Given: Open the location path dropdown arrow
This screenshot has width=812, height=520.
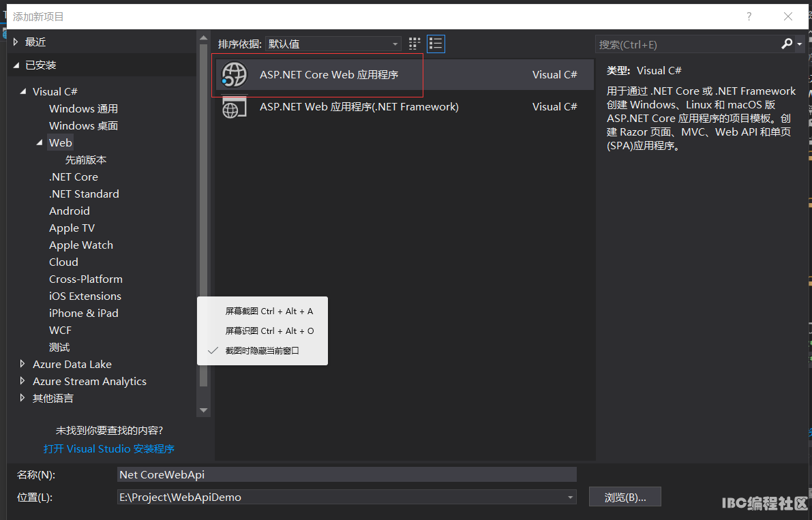Looking at the screenshot, I should click(570, 498).
